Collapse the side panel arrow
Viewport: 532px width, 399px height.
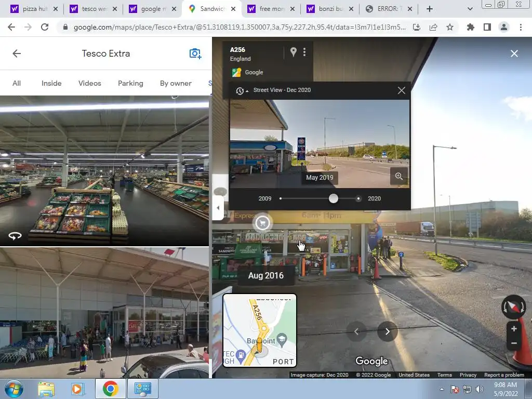point(218,208)
